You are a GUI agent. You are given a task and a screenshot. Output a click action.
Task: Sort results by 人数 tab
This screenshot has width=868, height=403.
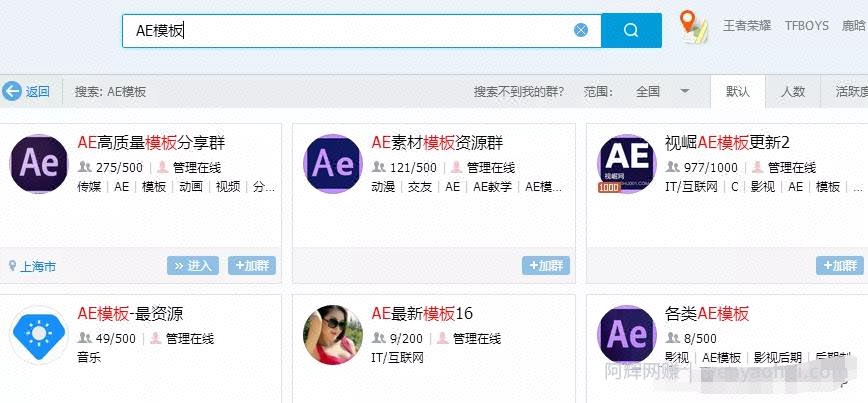(792, 92)
